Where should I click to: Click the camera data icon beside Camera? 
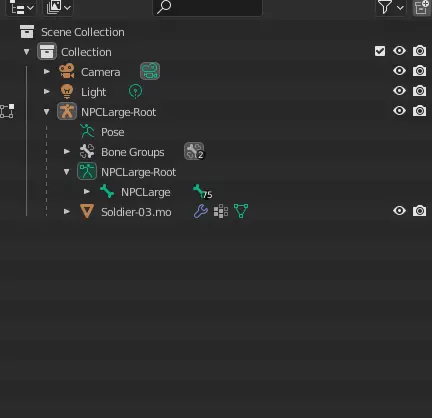click(x=150, y=71)
